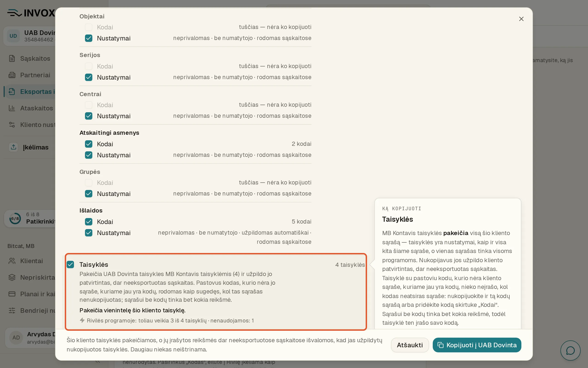Click the Planai card icon
This screenshot has width=588, height=368.
pyautogui.click(x=12, y=294)
